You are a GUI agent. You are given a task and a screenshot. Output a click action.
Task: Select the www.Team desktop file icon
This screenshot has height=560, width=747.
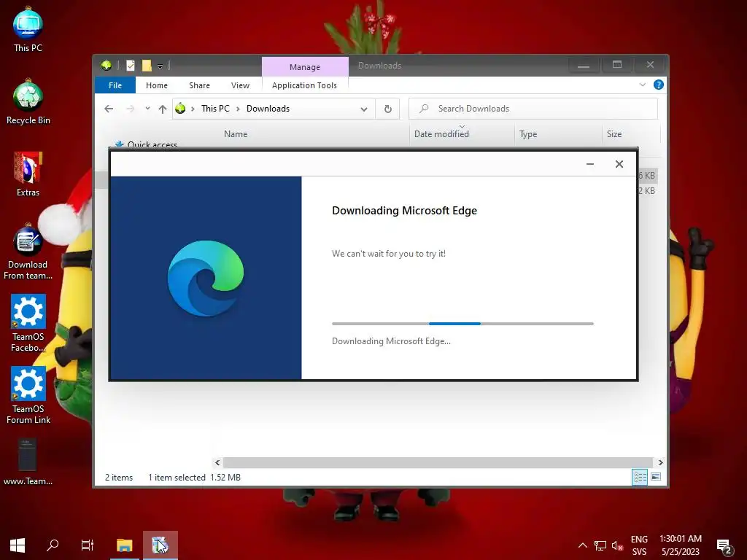tap(28, 462)
